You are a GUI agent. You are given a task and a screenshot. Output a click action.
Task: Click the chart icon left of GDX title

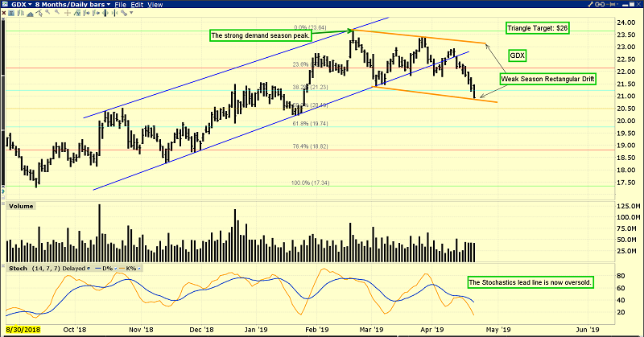click(x=5, y=6)
